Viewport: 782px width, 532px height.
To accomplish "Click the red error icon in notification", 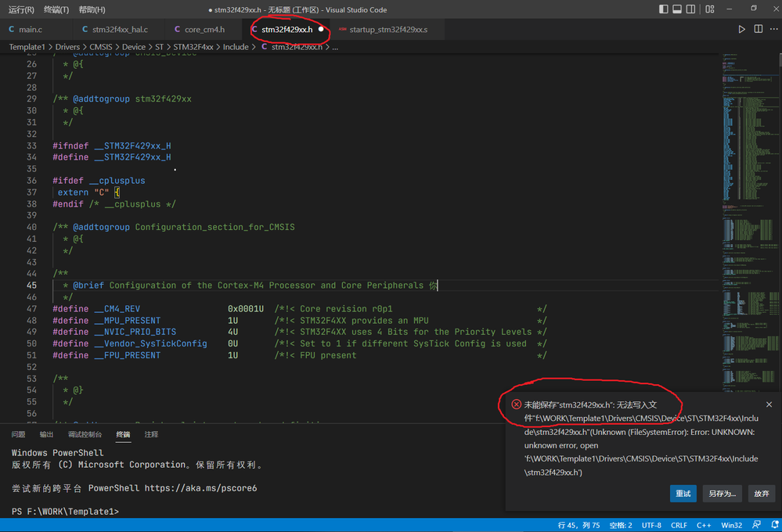I will pos(516,404).
